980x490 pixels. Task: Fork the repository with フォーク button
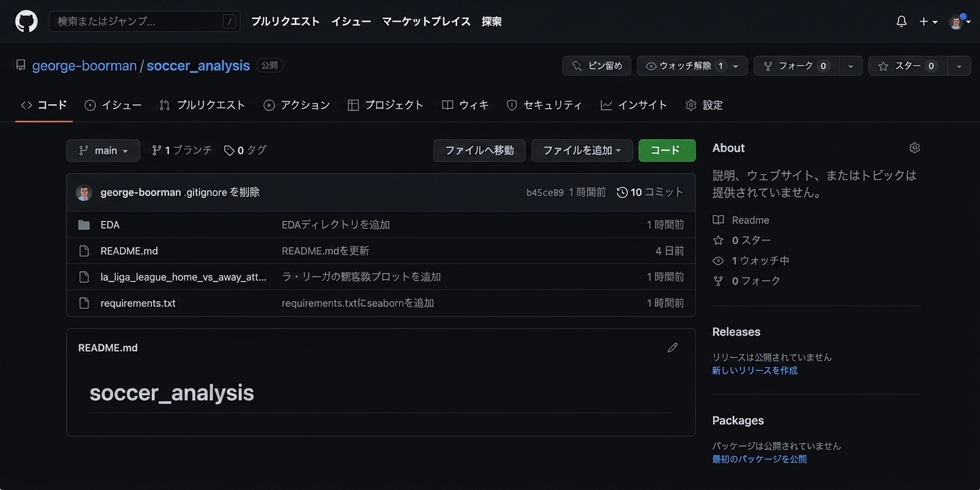pos(795,66)
